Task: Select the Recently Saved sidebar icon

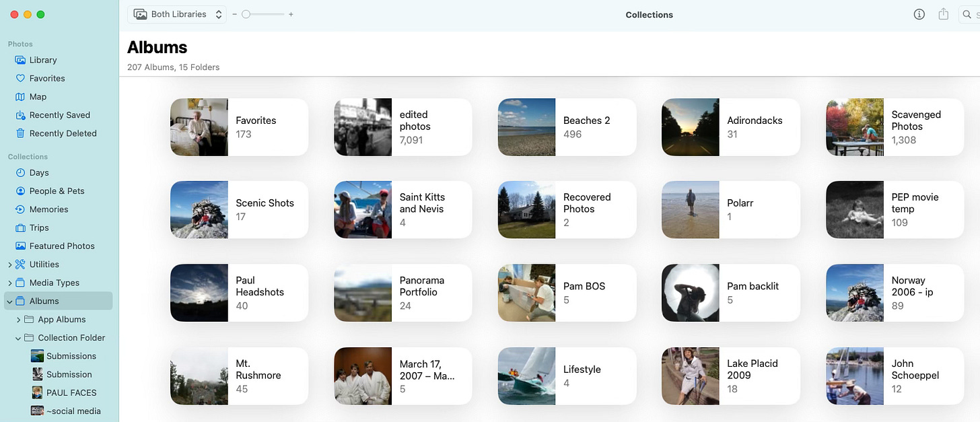Action: tap(20, 115)
